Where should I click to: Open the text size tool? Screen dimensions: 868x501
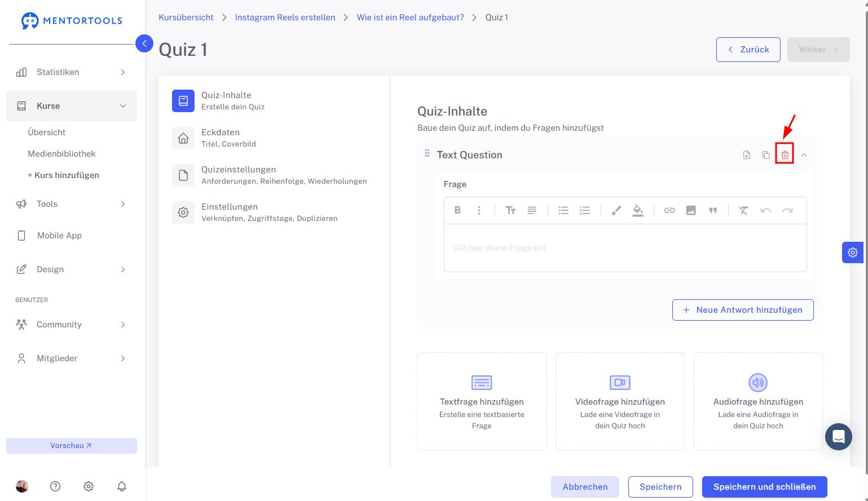[510, 210]
